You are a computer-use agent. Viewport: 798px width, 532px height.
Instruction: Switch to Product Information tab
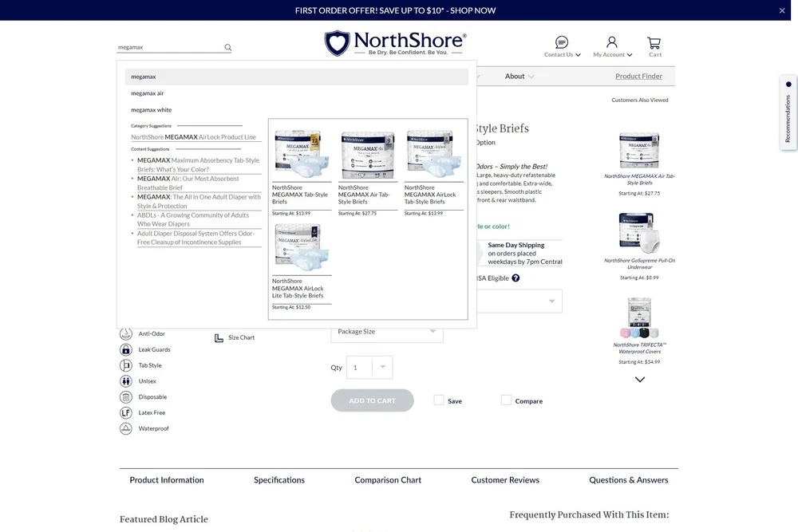coord(167,479)
